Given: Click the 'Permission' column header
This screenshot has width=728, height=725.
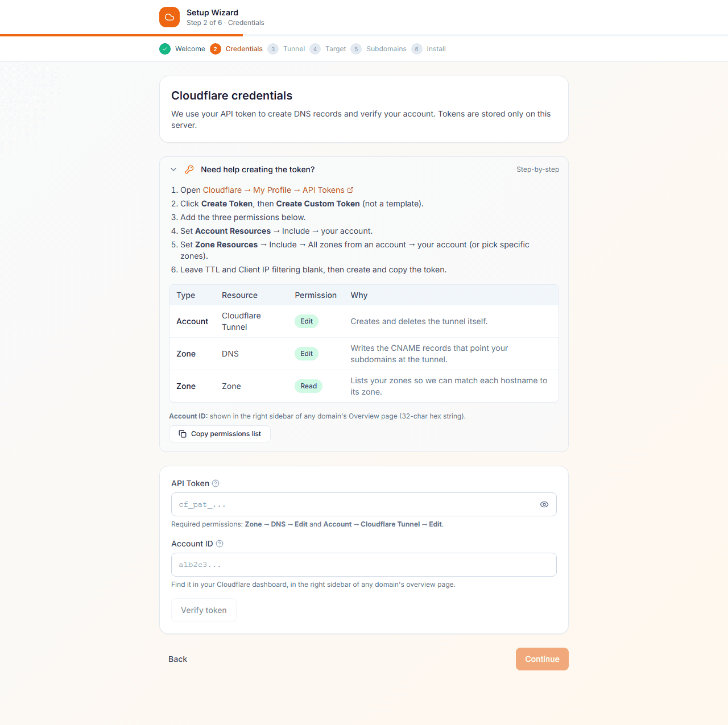Looking at the screenshot, I should click(316, 295).
